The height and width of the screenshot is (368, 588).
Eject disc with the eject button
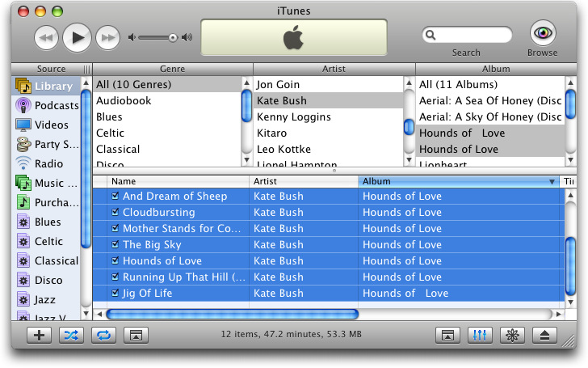544,335
